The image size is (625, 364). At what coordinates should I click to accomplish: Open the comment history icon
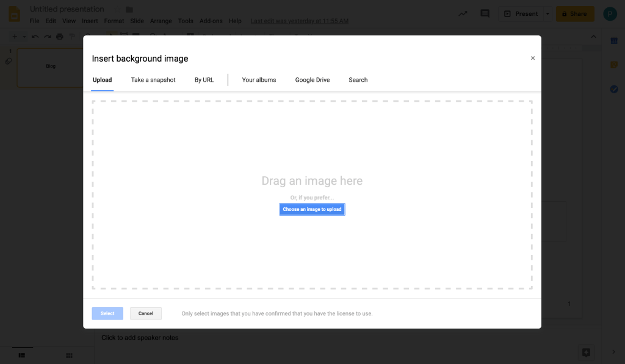[485, 13]
